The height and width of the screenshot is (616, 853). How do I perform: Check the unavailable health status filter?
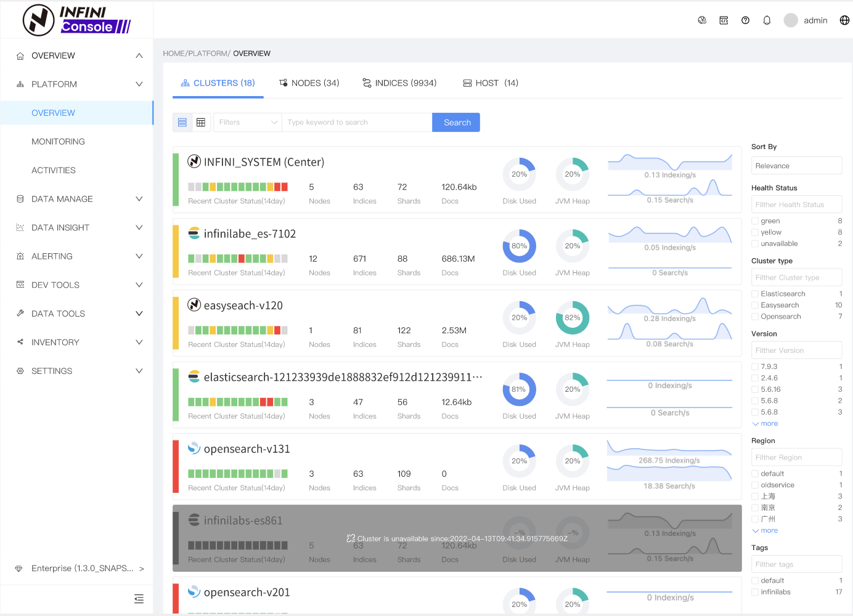755,244
